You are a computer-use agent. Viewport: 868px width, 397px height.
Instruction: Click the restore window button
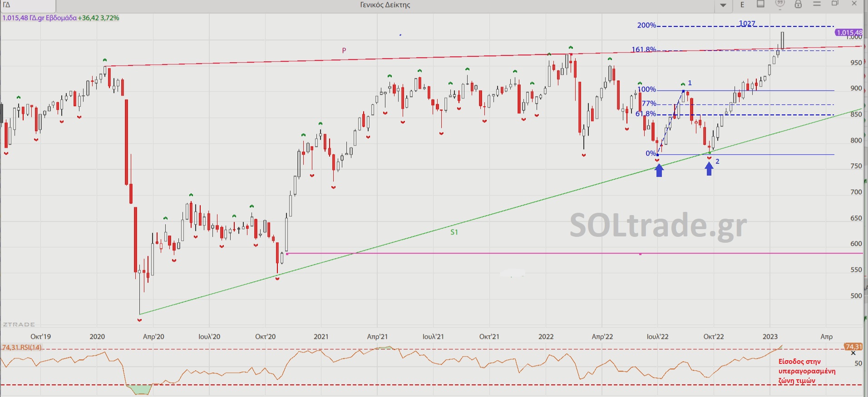coord(835,4)
